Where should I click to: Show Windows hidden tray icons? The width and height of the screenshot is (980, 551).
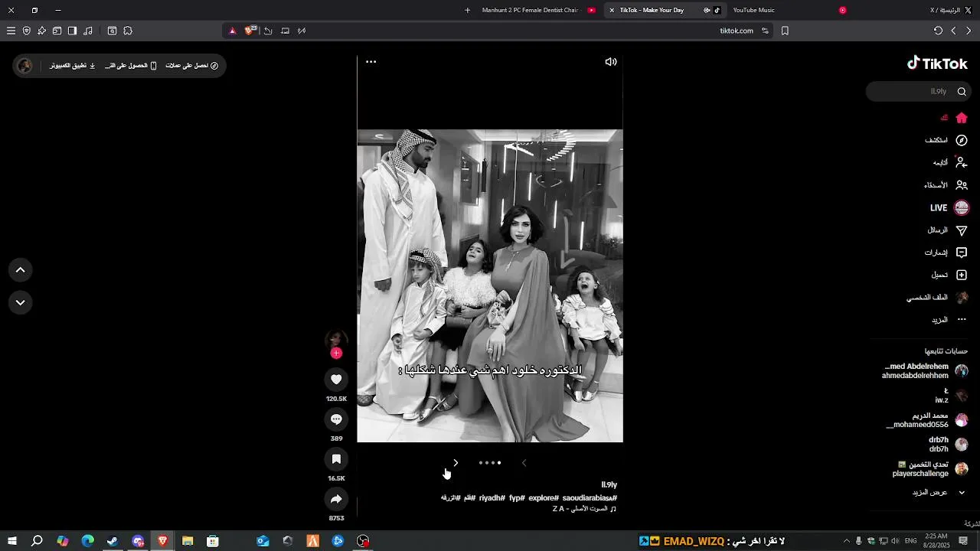click(x=846, y=541)
